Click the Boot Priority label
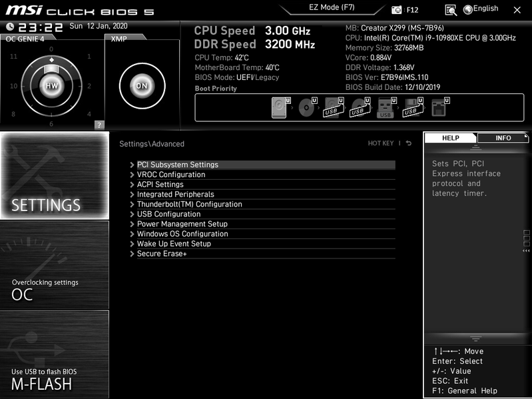The height and width of the screenshot is (399, 532). 216,88
